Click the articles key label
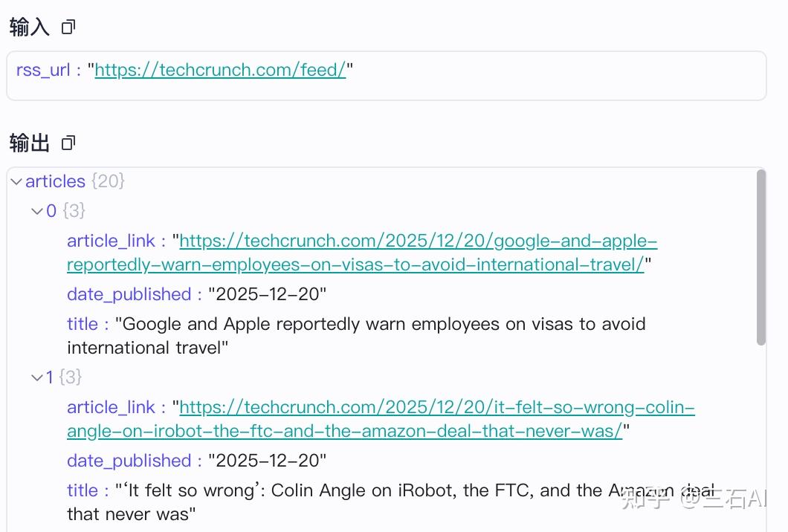Screen dimensions: 788x532 click(x=55, y=181)
